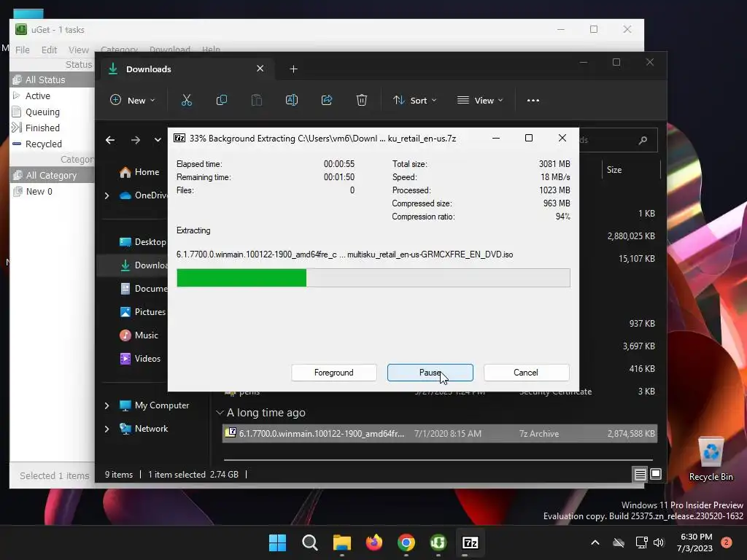Click the search magnifier in Explorer search box
The image size is (747, 560).
click(643, 140)
